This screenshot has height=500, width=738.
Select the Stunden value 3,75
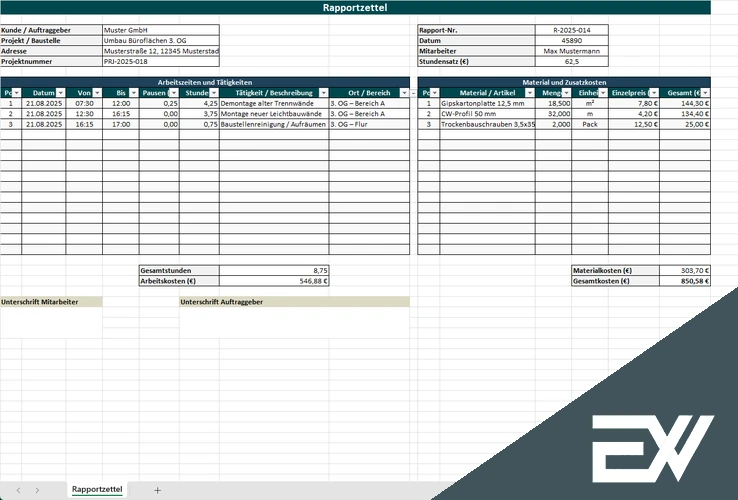point(200,113)
